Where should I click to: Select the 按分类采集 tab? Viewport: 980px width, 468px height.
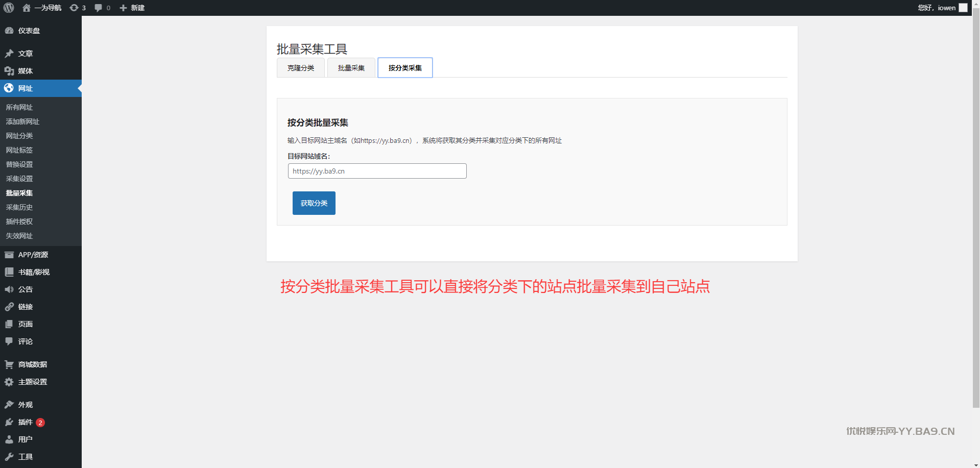[405, 68]
